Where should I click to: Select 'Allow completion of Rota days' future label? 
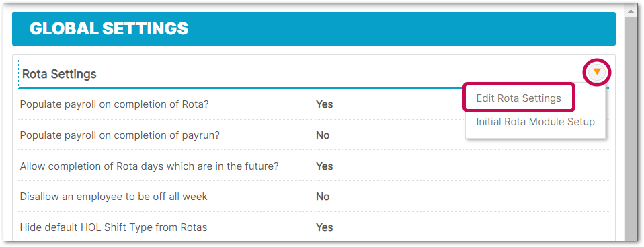(149, 166)
